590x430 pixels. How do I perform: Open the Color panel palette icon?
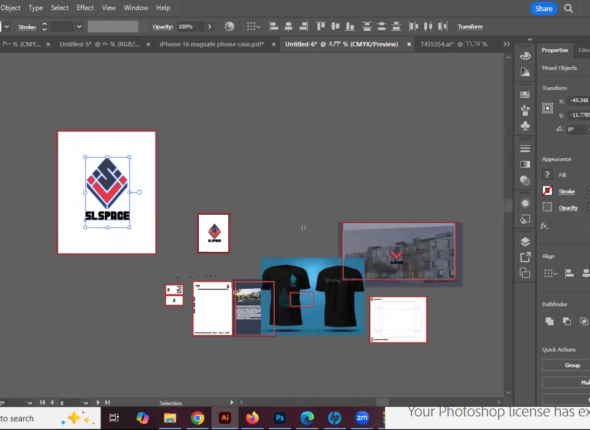(525, 56)
